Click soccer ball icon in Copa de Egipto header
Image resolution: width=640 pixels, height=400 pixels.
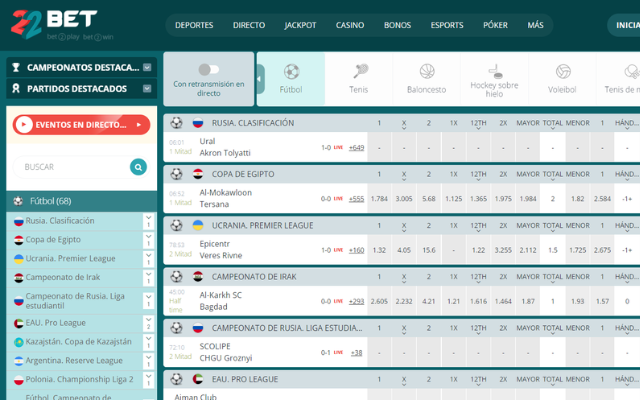(x=176, y=174)
